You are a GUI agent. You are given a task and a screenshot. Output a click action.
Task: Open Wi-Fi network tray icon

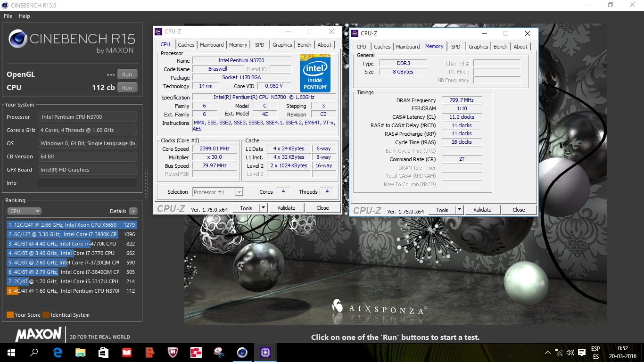[x=559, y=352]
